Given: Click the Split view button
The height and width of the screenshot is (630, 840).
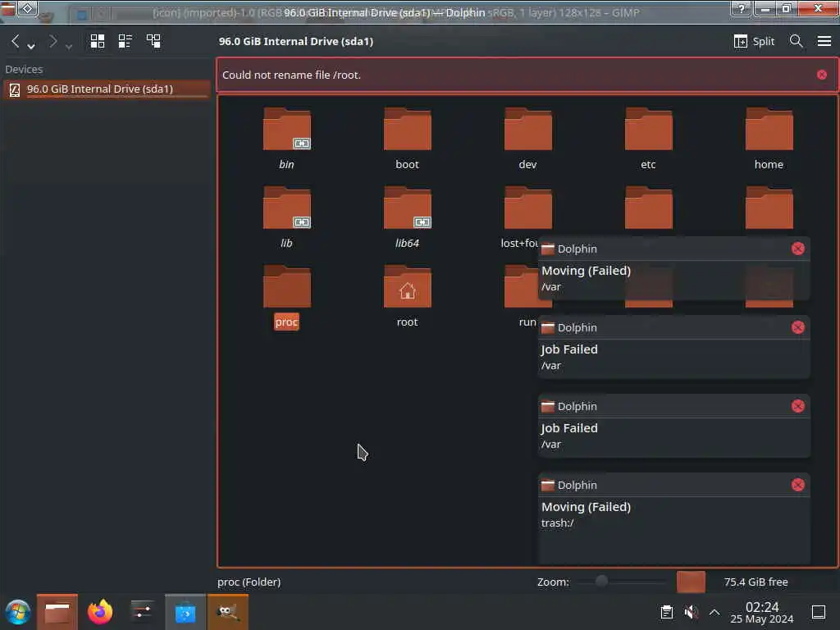Looking at the screenshot, I should click(x=754, y=41).
